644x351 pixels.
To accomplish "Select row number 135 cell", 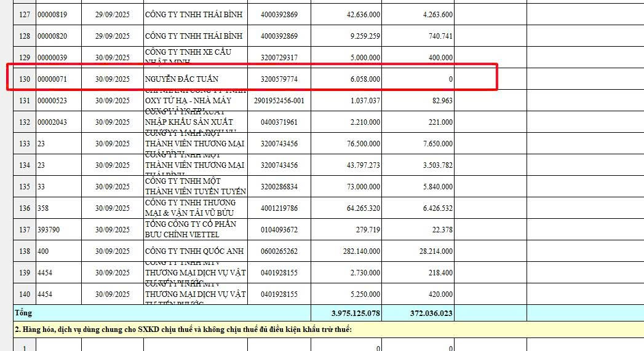I will (x=25, y=187).
